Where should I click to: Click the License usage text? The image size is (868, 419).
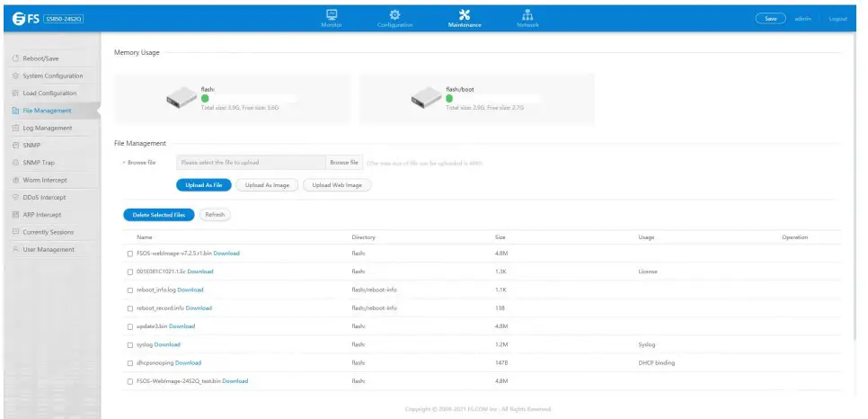coord(648,272)
